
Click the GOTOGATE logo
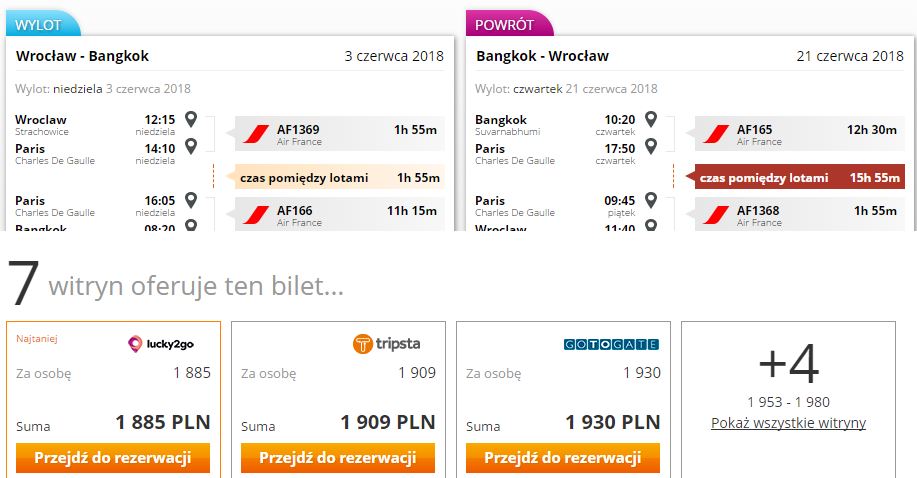611,344
